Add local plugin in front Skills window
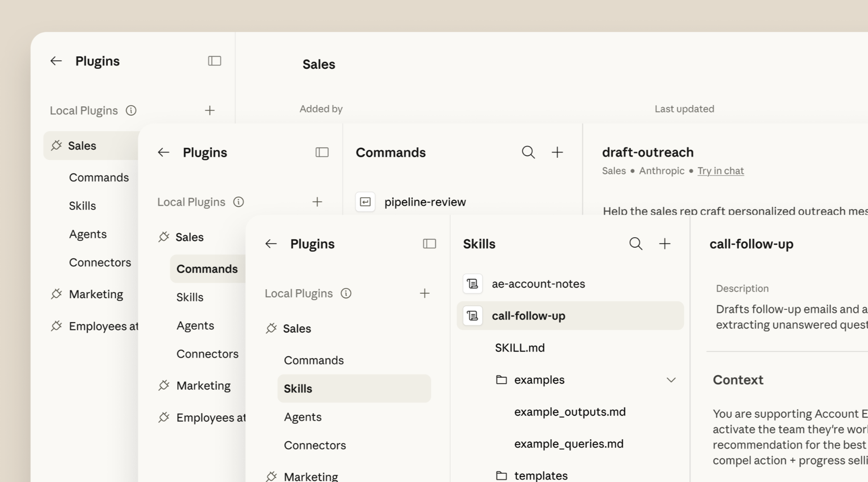868x482 pixels. [425, 293]
